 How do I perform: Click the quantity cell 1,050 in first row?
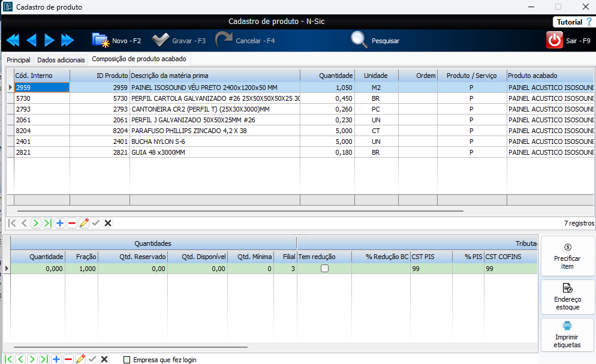point(327,88)
